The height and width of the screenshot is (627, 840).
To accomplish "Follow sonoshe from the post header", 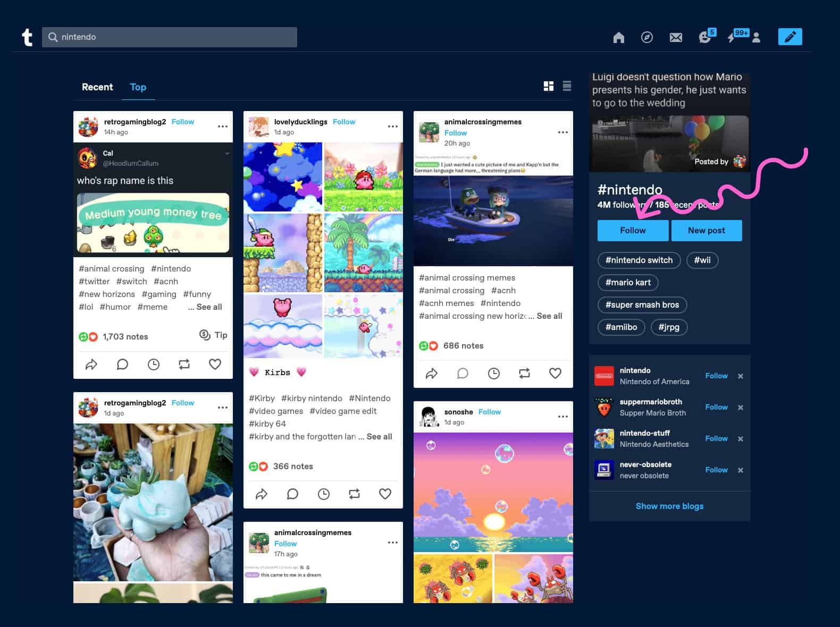I will (490, 412).
